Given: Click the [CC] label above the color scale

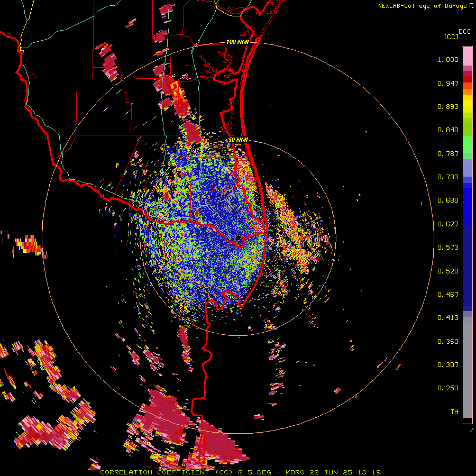Looking at the screenshot, I should pyautogui.click(x=451, y=36).
